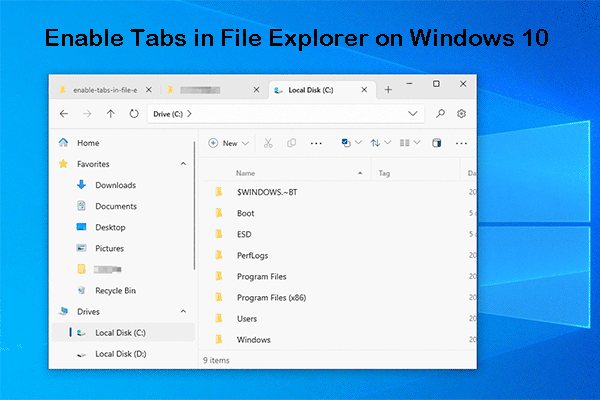This screenshot has height=400, width=600.
Task: Select the Users folder
Action: tap(247, 318)
